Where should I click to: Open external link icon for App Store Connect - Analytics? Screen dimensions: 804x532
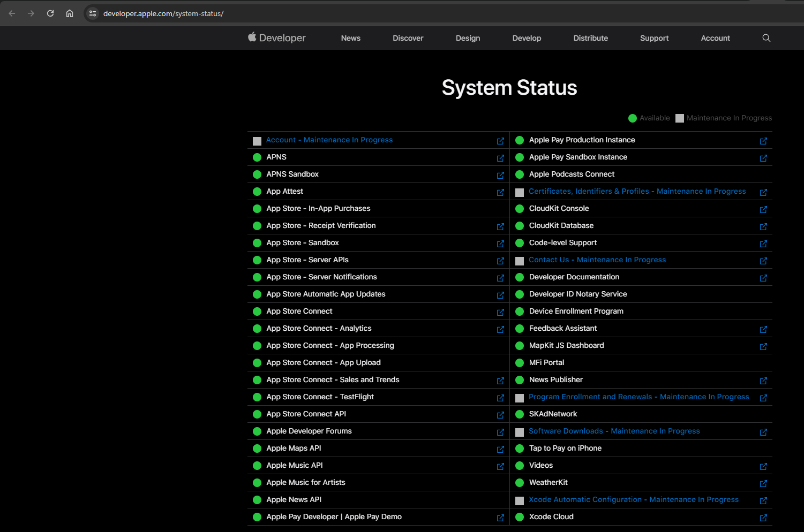[x=500, y=329]
